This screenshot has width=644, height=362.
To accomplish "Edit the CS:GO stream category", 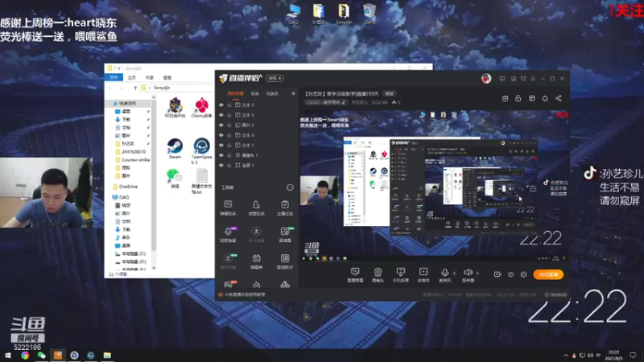I will (x=326, y=103).
